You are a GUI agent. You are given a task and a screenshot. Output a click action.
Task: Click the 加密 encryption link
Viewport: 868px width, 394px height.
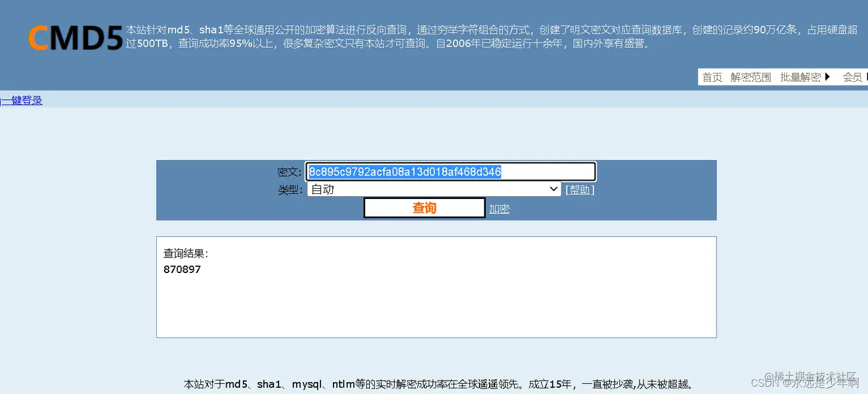(498, 209)
